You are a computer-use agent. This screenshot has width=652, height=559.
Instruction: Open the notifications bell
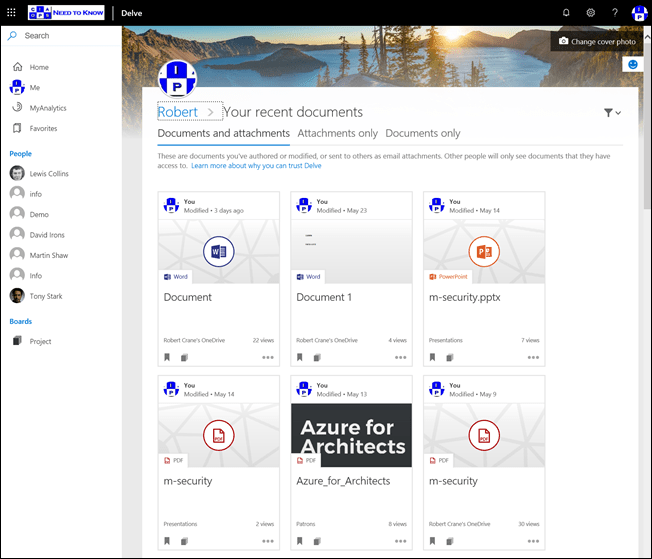pyautogui.click(x=565, y=12)
